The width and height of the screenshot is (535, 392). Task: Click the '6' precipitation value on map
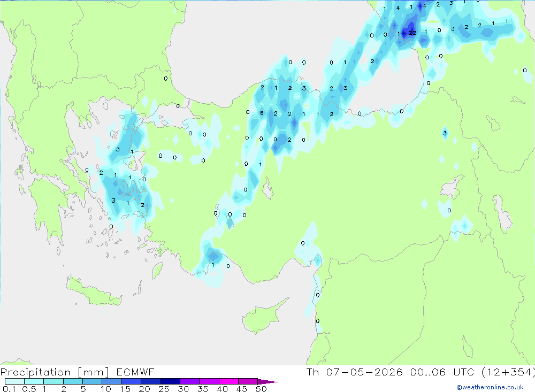pyautogui.click(x=262, y=113)
